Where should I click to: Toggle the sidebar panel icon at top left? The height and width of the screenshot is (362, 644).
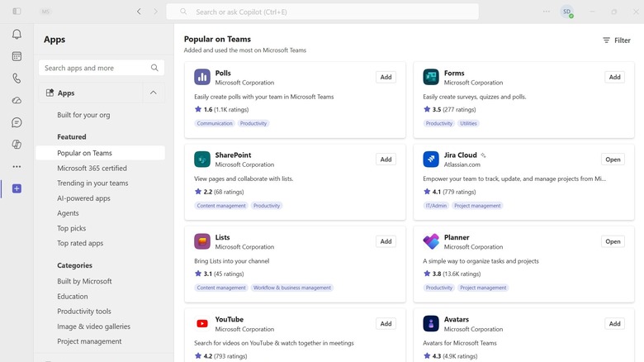coord(17,12)
